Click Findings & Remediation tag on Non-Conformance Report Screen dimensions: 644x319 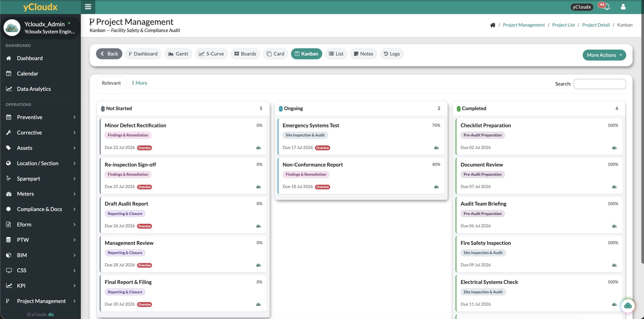pos(306,174)
